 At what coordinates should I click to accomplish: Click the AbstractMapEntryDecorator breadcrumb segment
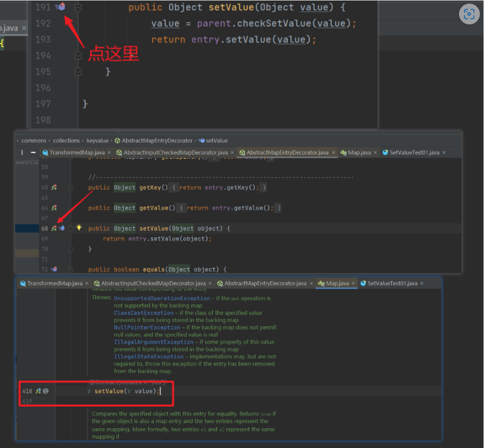click(154, 141)
